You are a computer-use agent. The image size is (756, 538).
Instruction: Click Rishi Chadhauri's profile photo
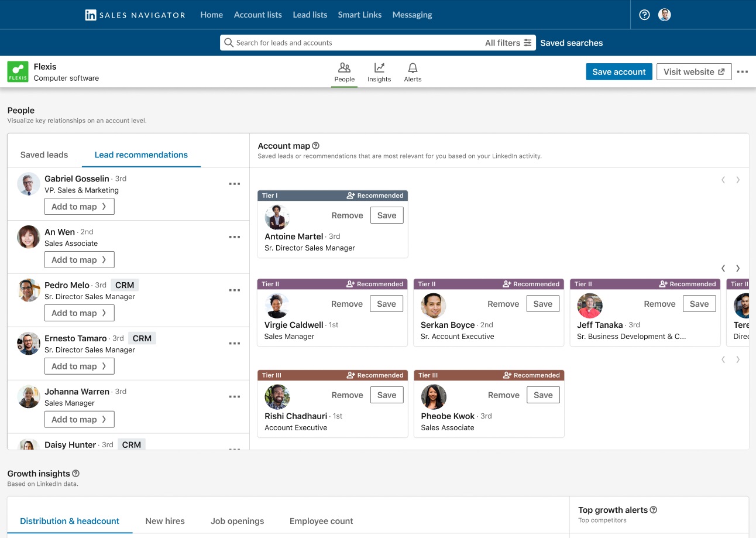click(277, 397)
